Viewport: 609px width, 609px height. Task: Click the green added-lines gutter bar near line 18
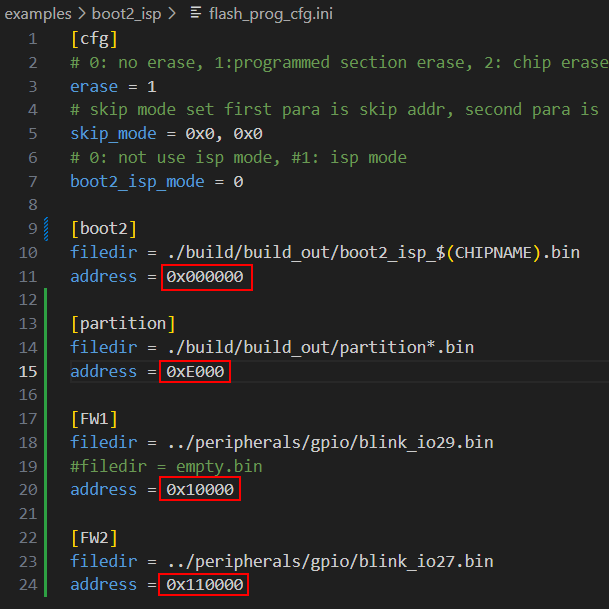click(46, 442)
